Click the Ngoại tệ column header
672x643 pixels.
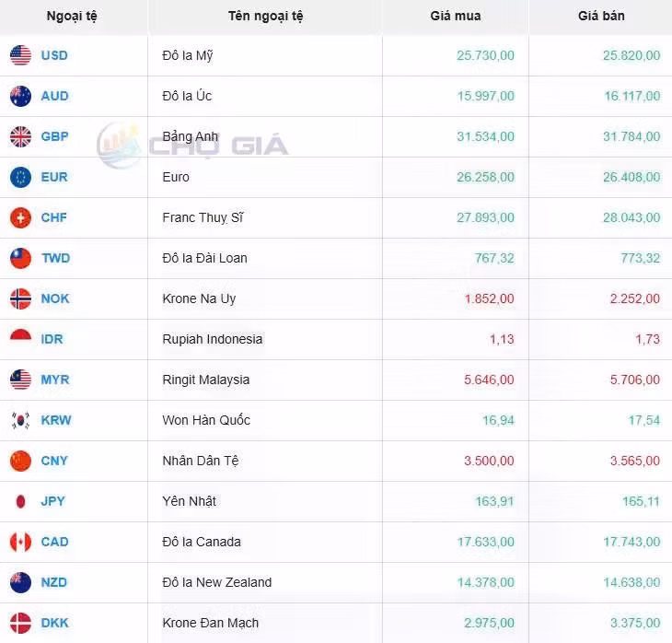(x=72, y=16)
